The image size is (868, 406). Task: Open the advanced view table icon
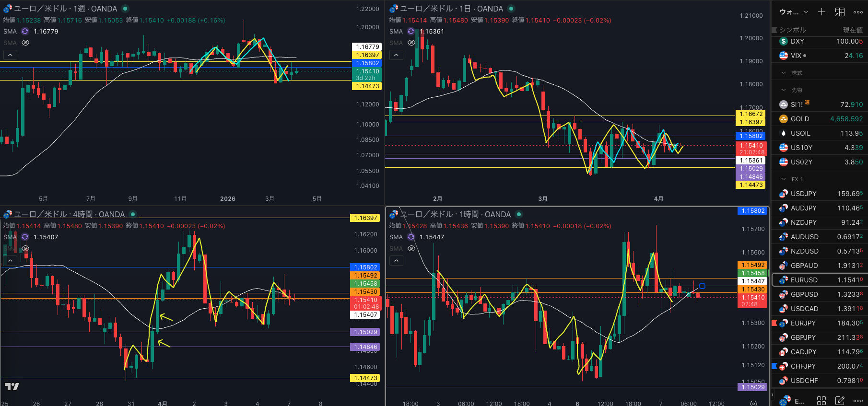pos(840,12)
